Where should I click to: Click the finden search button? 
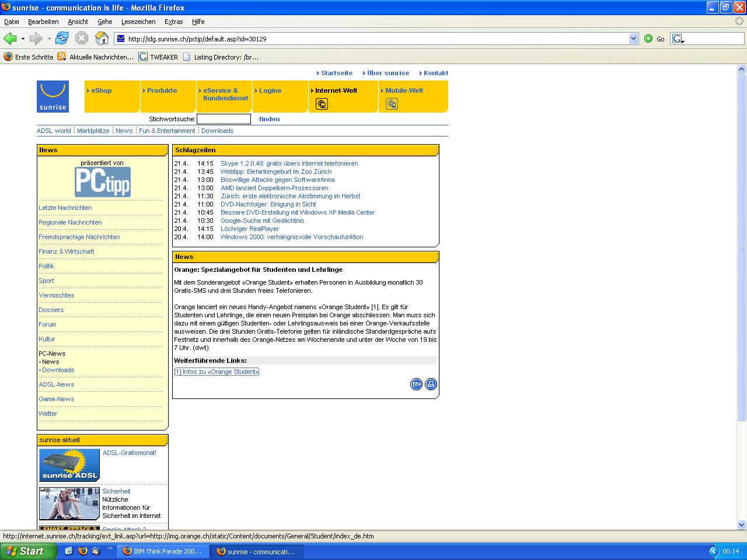click(x=269, y=119)
